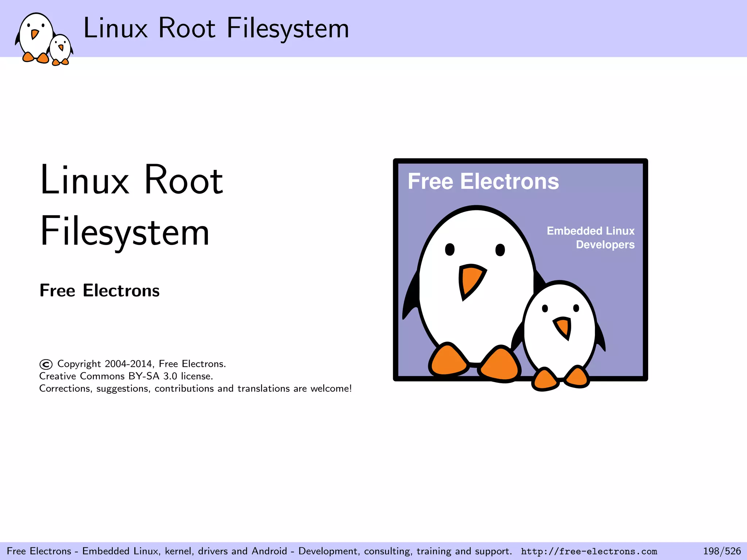
Task: Click 'Embedded Linux Developers' text in image
Action: [x=591, y=238]
